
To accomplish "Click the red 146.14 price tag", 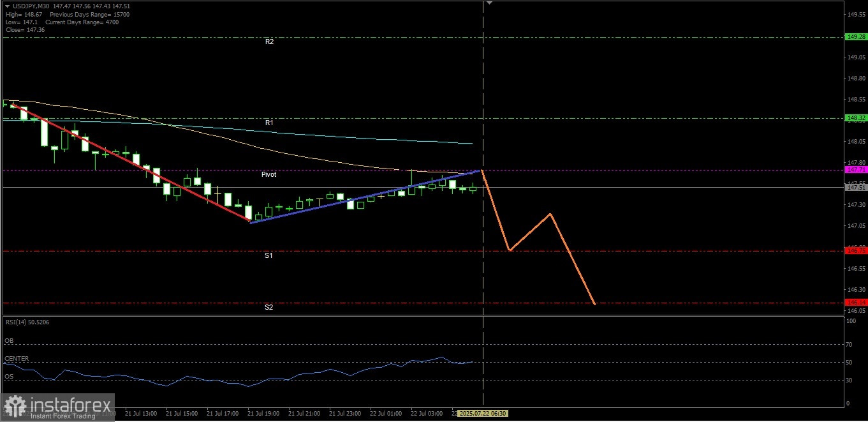I will (x=855, y=303).
